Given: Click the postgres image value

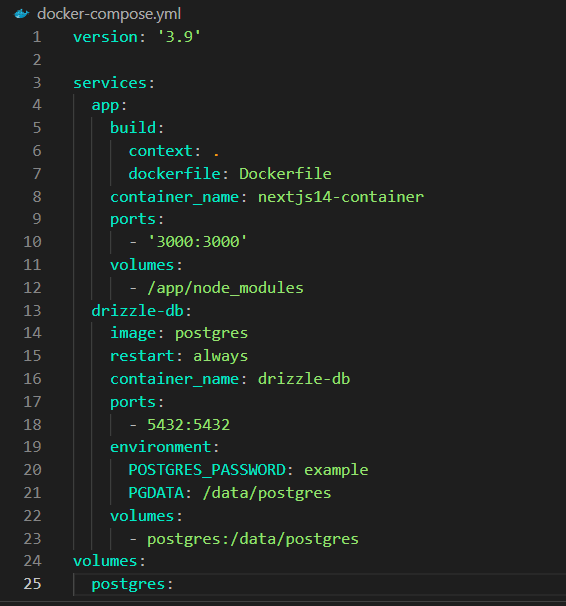Looking at the screenshot, I should 211,334.
